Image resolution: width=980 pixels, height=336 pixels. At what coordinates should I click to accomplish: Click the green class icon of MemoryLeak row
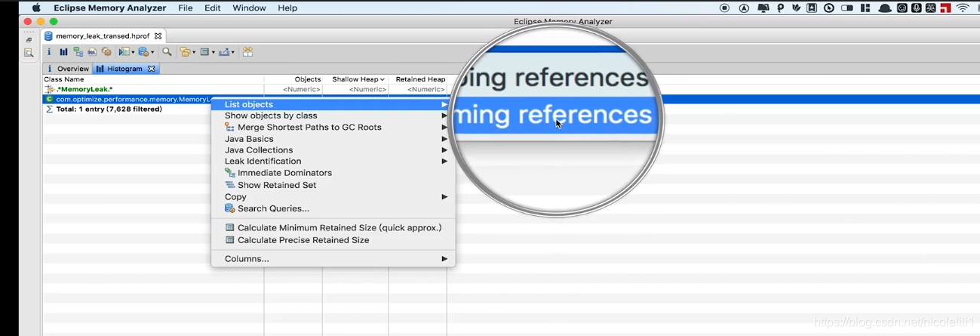[49, 99]
